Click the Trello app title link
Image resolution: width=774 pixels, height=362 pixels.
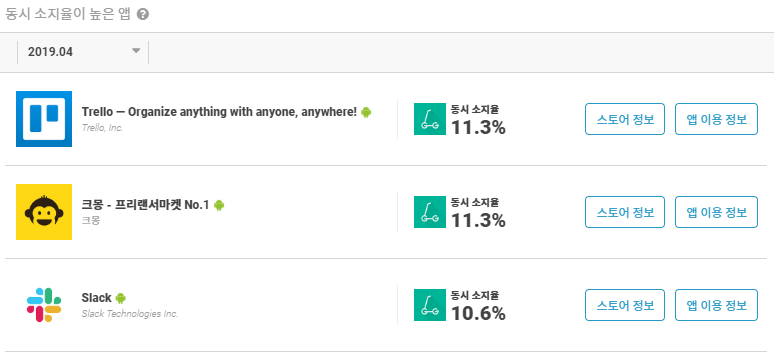click(219, 112)
